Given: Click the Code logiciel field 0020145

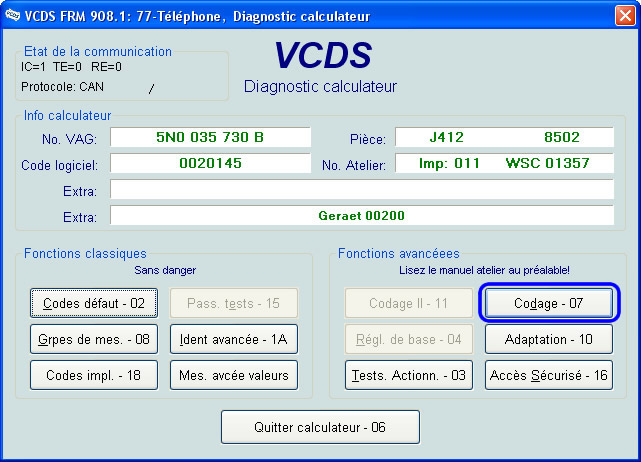Looking at the screenshot, I should click(210, 163).
